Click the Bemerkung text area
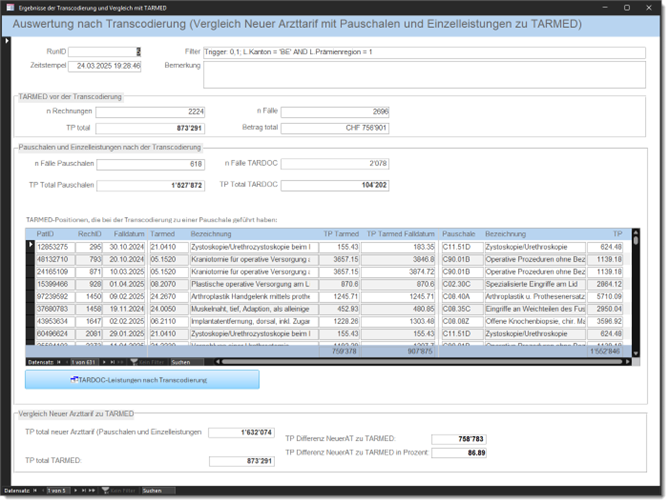 (424, 75)
